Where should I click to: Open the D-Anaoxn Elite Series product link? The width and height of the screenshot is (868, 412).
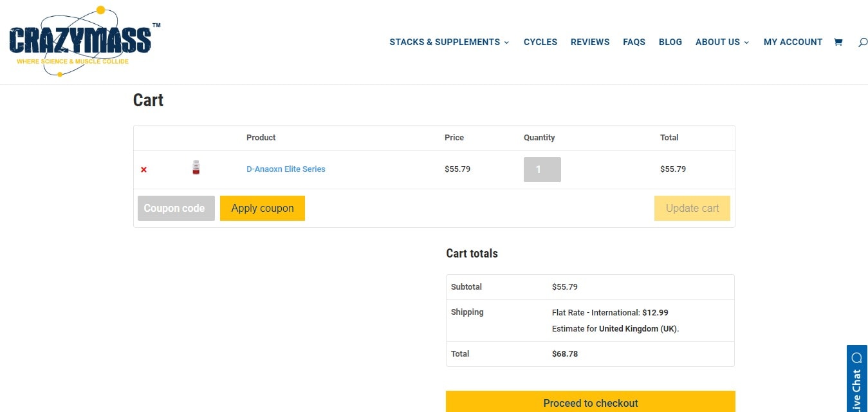(286, 169)
